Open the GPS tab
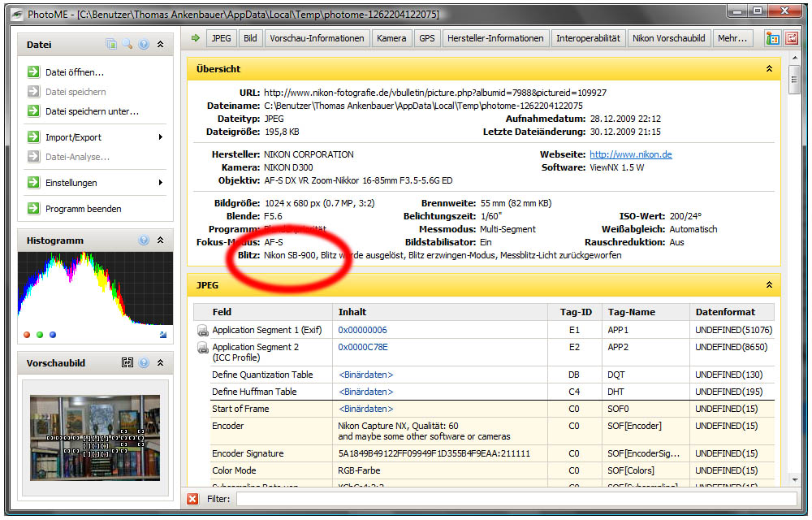Screen dimensions: 812x520 pyautogui.click(x=427, y=38)
